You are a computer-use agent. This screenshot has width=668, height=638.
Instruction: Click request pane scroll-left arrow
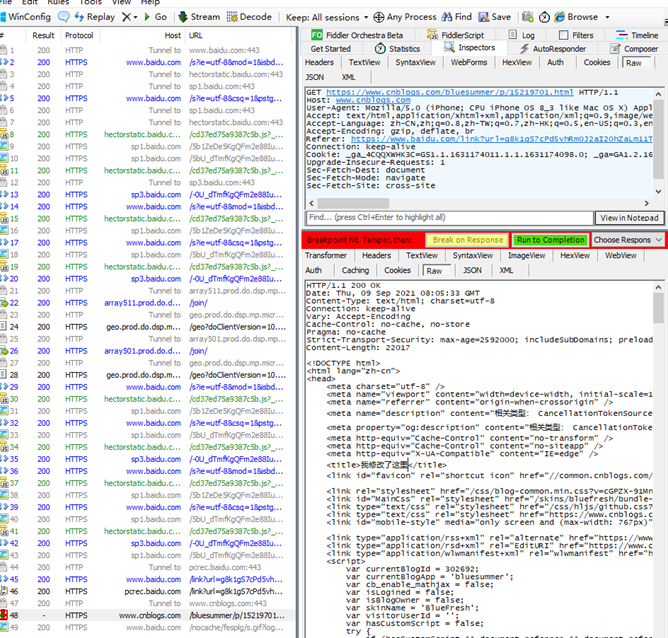pyautogui.click(x=311, y=204)
